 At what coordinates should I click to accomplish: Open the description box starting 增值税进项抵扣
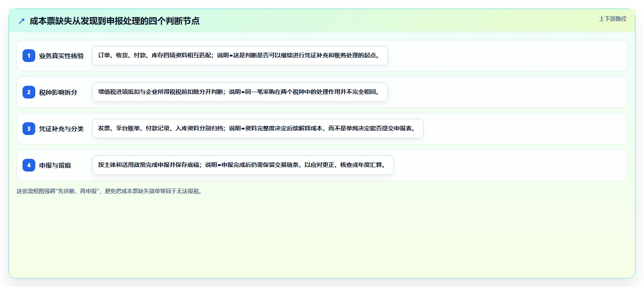(240, 92)
